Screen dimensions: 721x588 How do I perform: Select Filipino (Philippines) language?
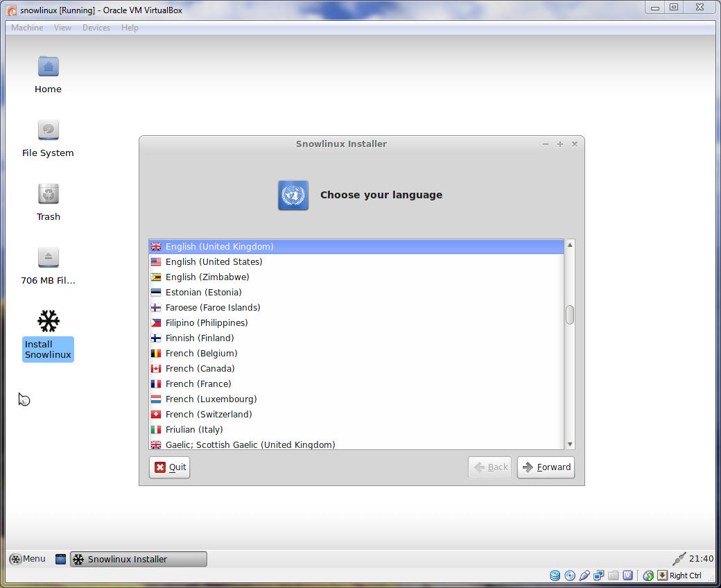click(356, 322)
